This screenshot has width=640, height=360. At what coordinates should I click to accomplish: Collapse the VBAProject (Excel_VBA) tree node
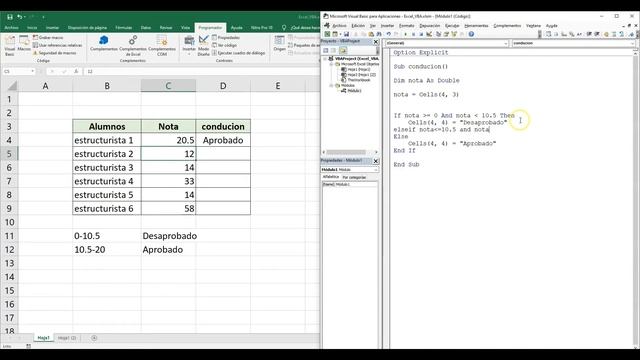point(325,59)
